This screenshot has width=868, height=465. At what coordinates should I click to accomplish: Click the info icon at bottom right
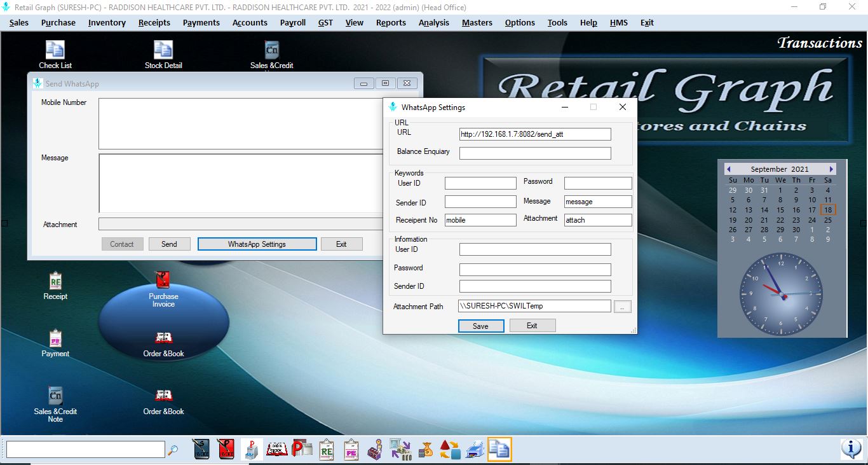click(x=850, y=448)
